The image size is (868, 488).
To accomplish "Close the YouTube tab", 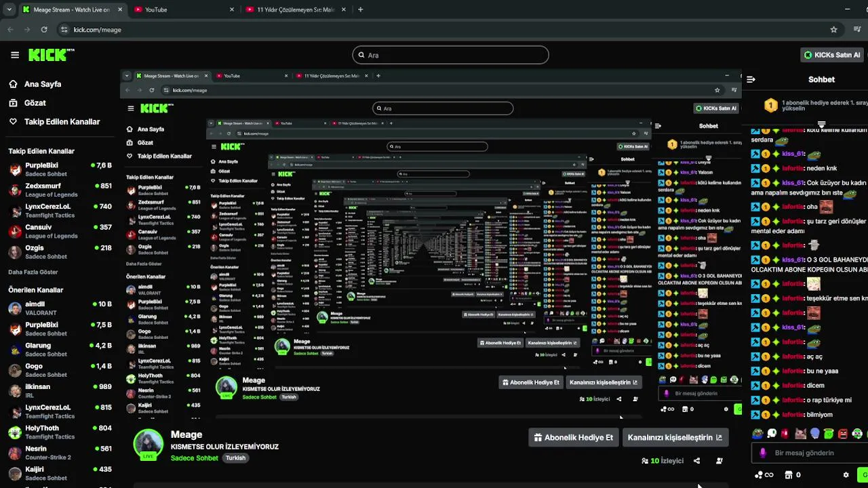I will pos(231,9).
